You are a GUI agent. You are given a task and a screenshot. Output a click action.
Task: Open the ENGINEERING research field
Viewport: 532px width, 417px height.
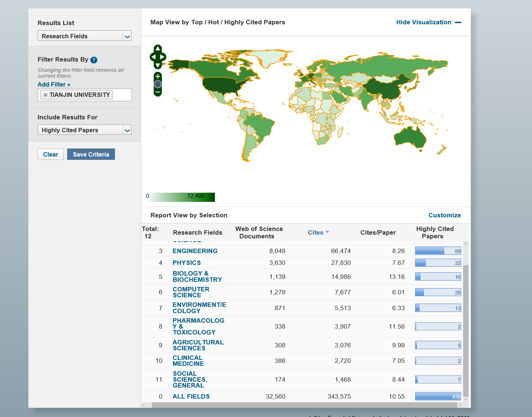(195, 251)
